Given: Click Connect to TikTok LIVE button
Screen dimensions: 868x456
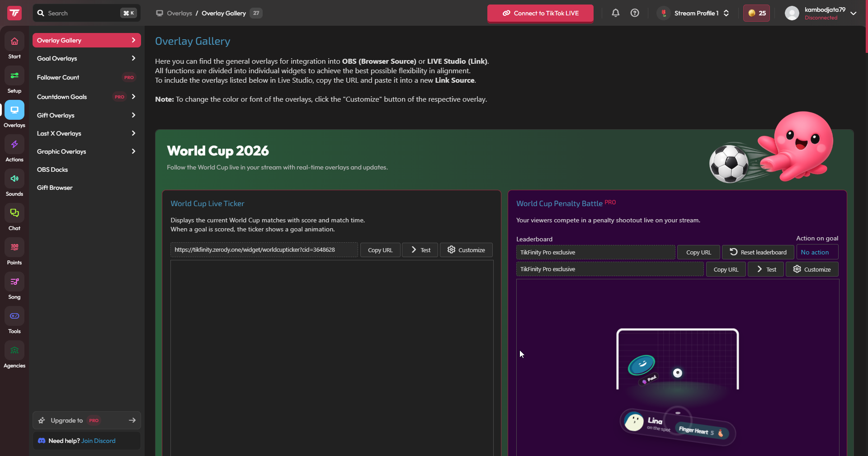Looking at the screenshot, I should tap(540, 13).
